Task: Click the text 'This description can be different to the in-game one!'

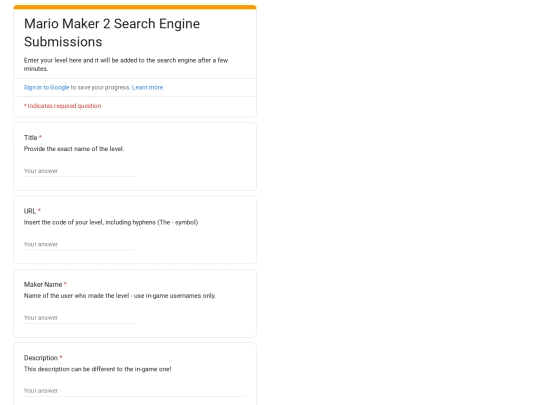Action: point(97,369)
